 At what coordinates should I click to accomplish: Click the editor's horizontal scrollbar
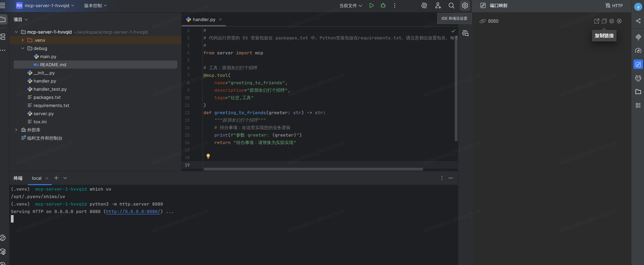coord(312,169)
